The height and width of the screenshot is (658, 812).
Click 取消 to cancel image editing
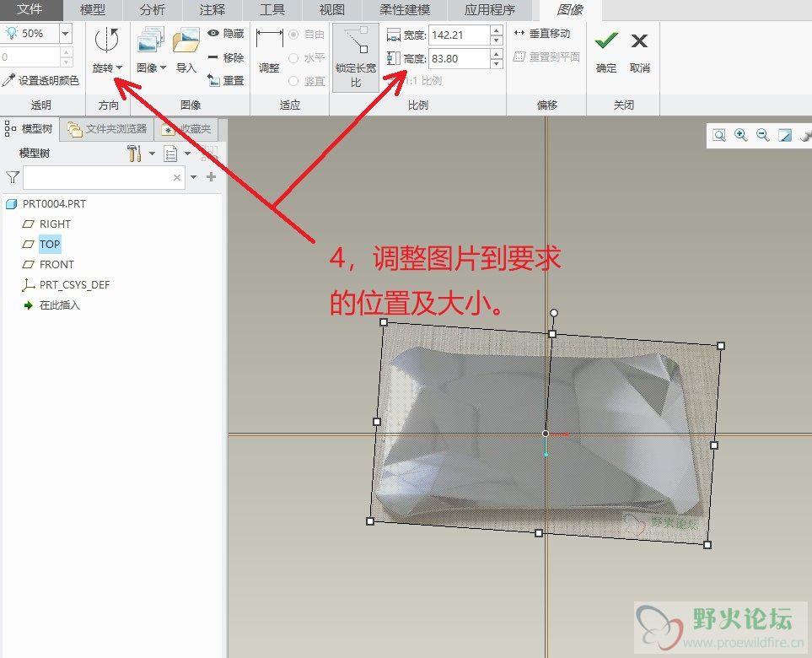[639, 49]
